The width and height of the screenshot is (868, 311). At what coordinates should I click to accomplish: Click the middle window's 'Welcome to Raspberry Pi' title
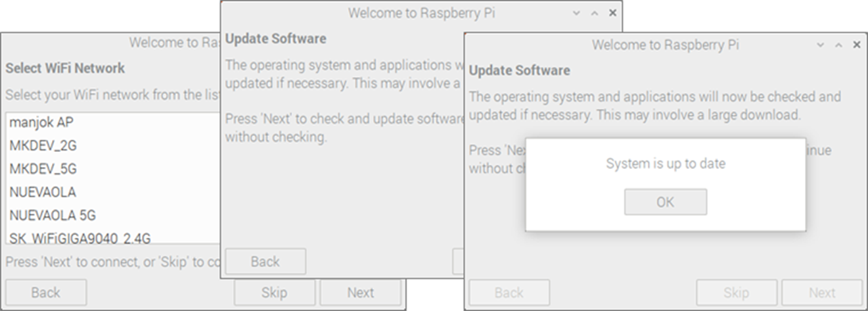coord(421,13)
